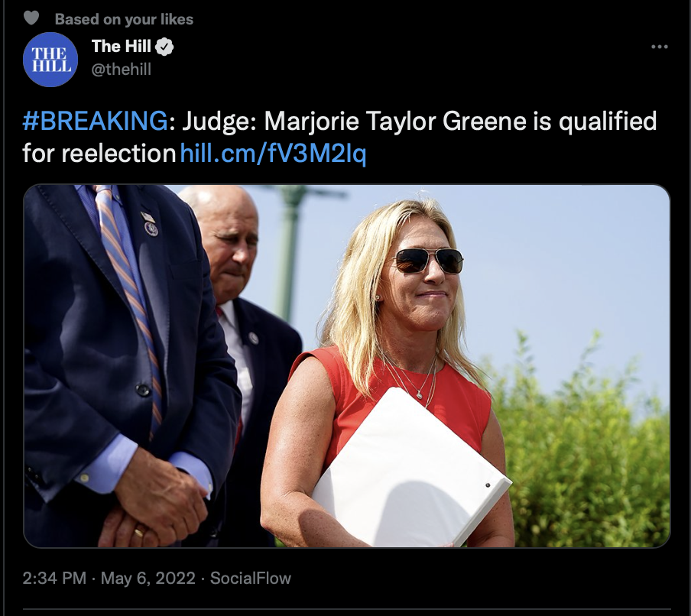Click the heart icon beside Based on your likes
This screenshot has width=691, height=616.
click(x=31, y=18)
